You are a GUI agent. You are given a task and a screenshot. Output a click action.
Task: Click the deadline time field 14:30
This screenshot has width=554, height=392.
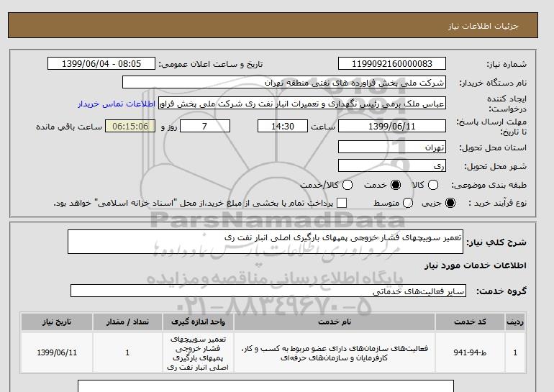point(283,126)
